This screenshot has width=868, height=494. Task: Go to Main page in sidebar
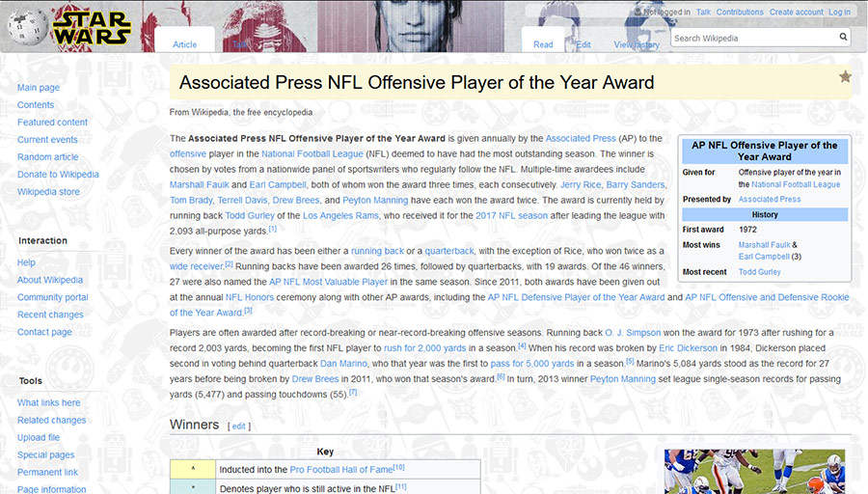point(39,88)
